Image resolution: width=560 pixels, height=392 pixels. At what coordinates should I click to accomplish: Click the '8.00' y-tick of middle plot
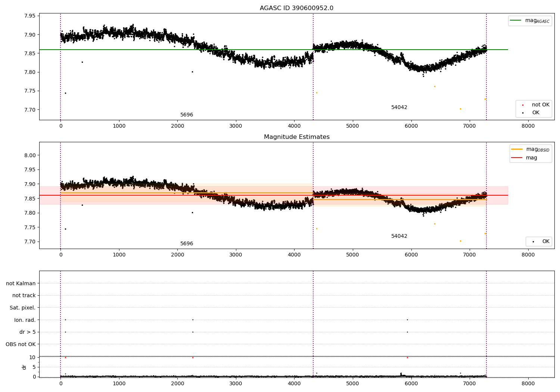tap(30, 155)
